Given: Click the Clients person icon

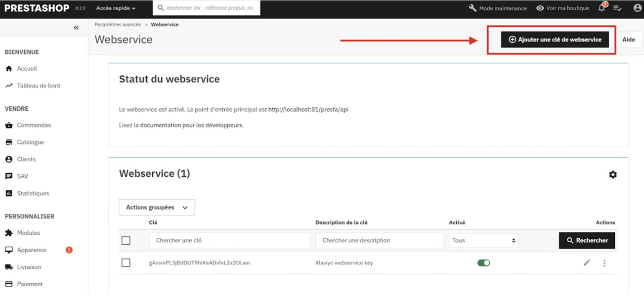Looking at the screenshot, I should [x=9, y=159].
